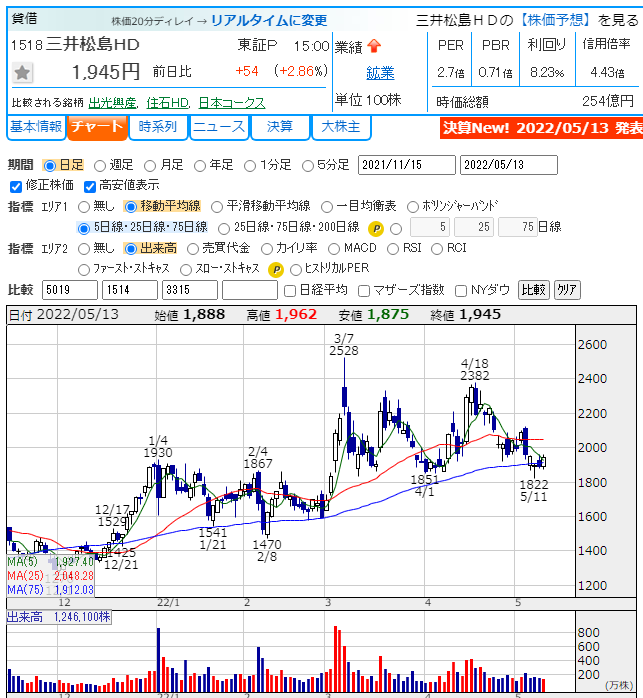Choose the 一目均衡表 indicator option
643x698 pixels.
coord(328,206)
